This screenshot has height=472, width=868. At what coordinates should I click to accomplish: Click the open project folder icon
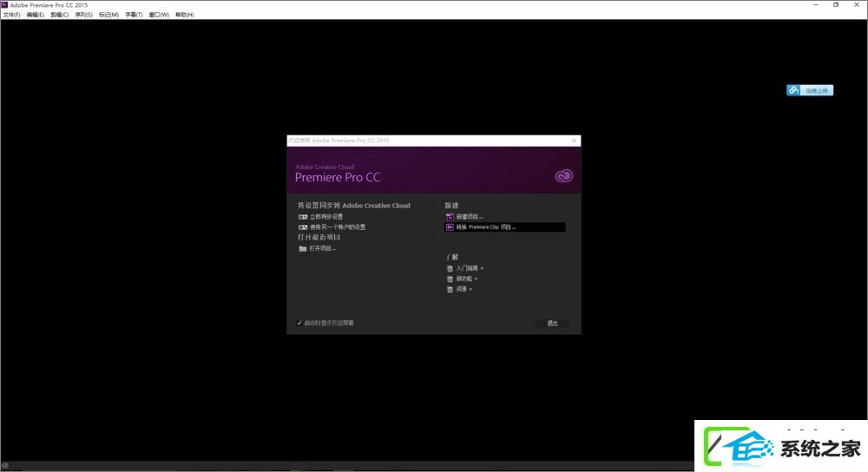click(x=303, y=248)
